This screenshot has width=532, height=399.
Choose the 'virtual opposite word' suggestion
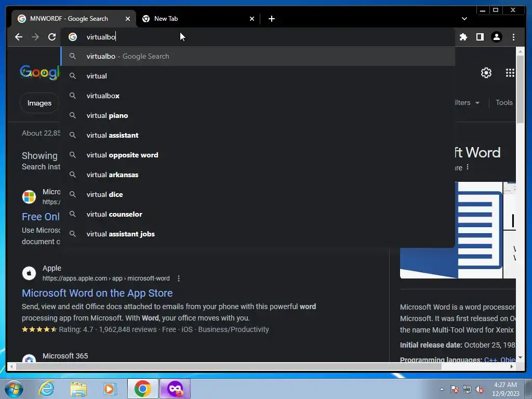(x=258, y=155)
